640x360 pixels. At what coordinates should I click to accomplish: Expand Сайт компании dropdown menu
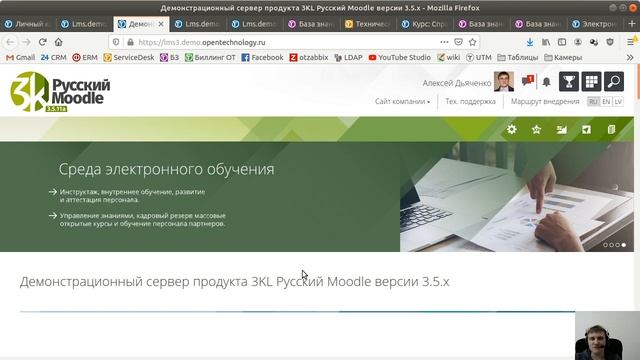pyautogui.click(x=402, y=102)
